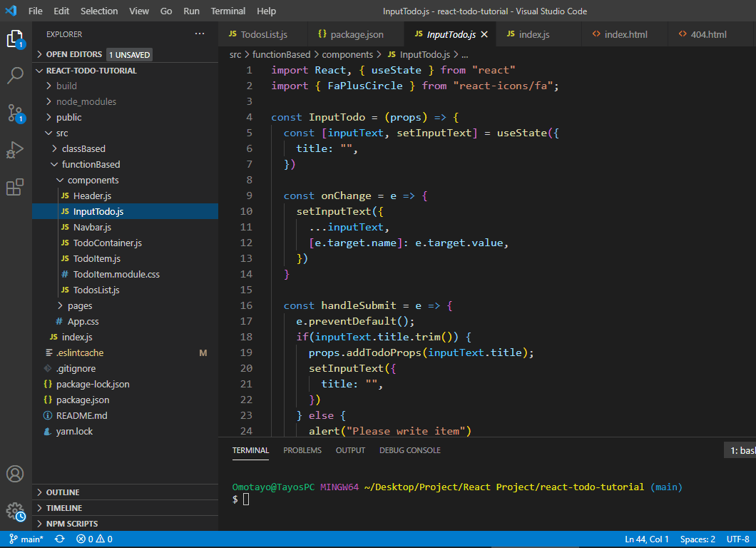
Task: Expand the NPM SCRIPTS section
Action: click(x=126, y=524)
